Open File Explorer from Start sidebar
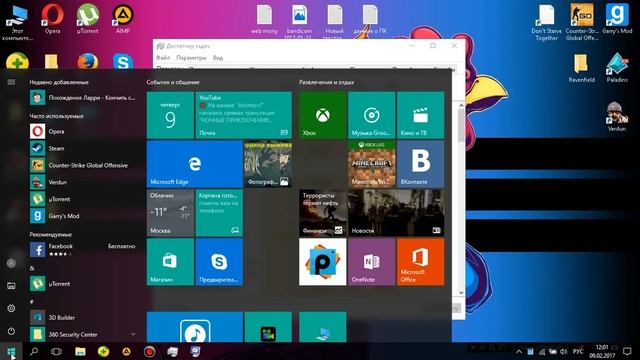Image resolution: width=640 pixels, height=360 pixels. coord(11,286)
